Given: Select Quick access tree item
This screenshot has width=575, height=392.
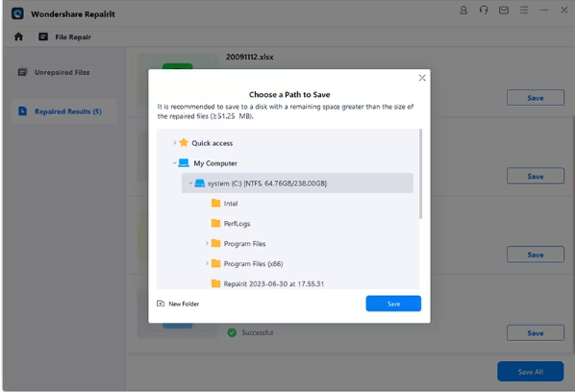Looking at the screenshot, I should click(x=212, y=143).
